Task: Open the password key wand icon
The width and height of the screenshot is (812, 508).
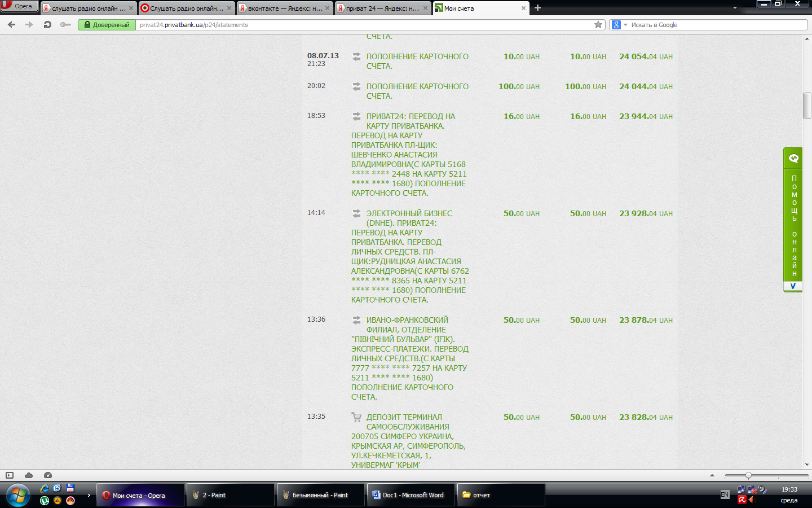Action: click(65, 24)
